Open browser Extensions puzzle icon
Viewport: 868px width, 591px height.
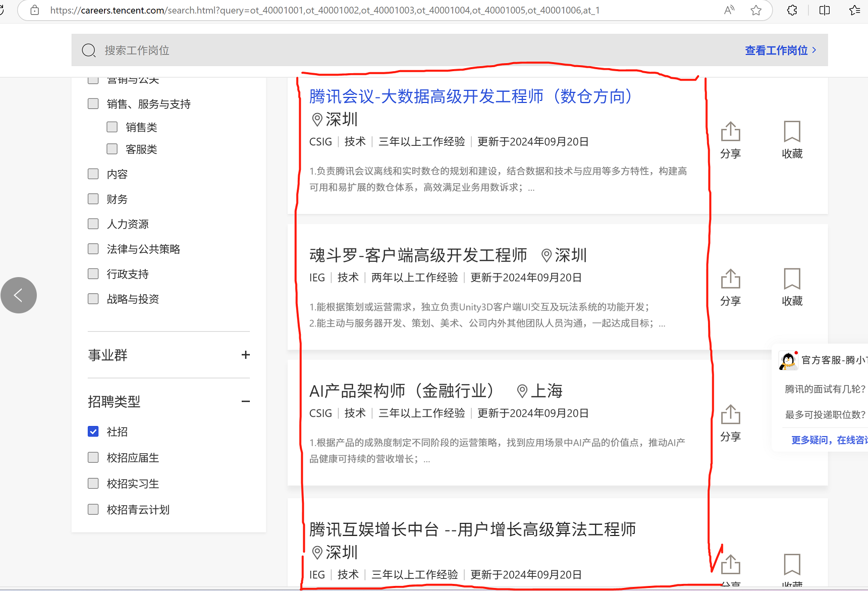pos(792,10)
